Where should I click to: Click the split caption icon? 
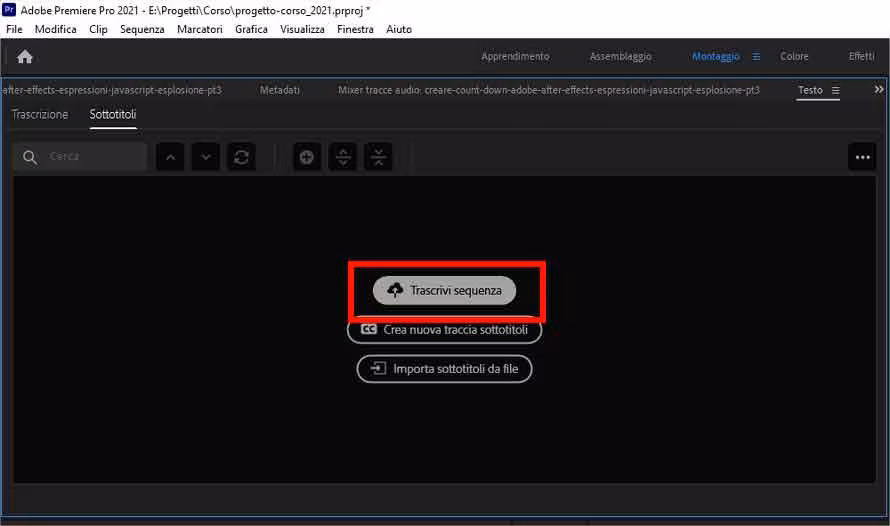pos(343,157)
